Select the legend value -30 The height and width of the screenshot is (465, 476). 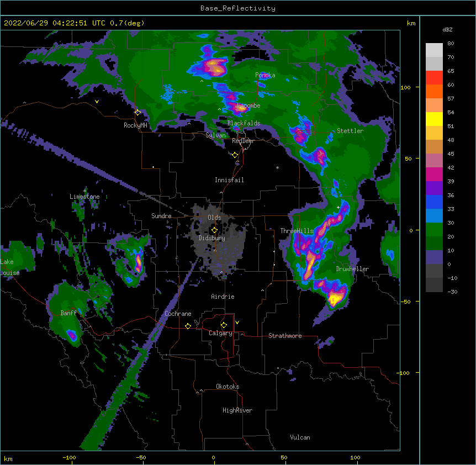tap(452, 292)
